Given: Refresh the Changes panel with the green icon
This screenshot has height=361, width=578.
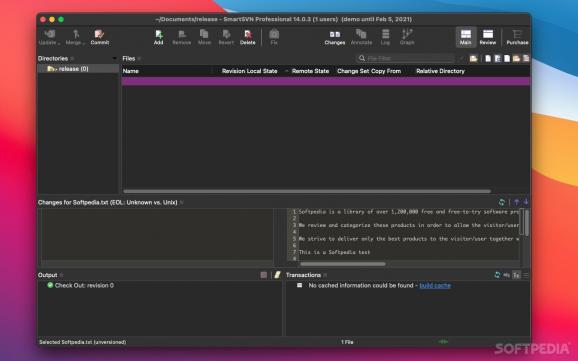Looking at the screenshot, I should tap(501, 202).
